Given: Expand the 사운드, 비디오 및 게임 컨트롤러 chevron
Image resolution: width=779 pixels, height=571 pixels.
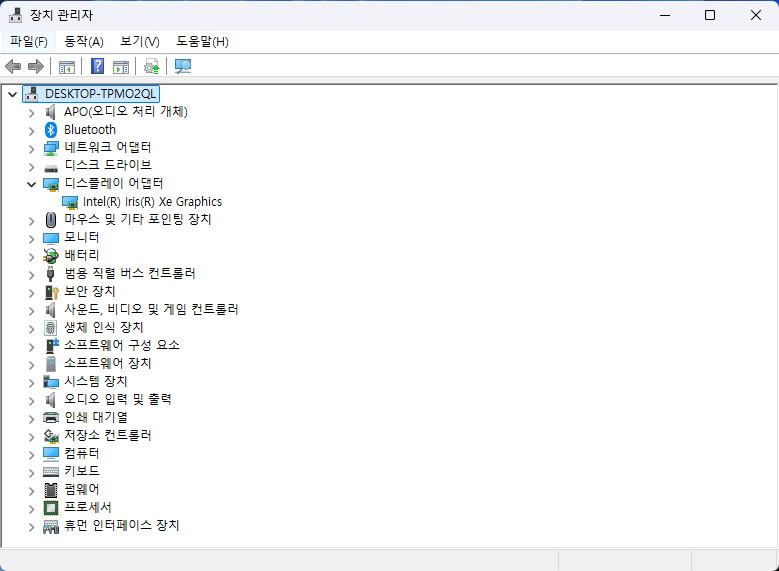Looking at the screenshot, I should point(31,311).
